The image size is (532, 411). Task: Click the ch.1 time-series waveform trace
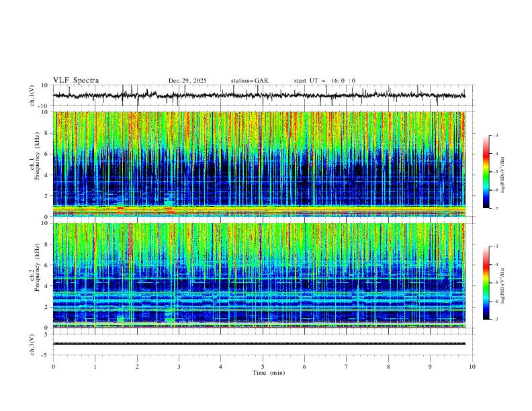[x=259, y=95]
